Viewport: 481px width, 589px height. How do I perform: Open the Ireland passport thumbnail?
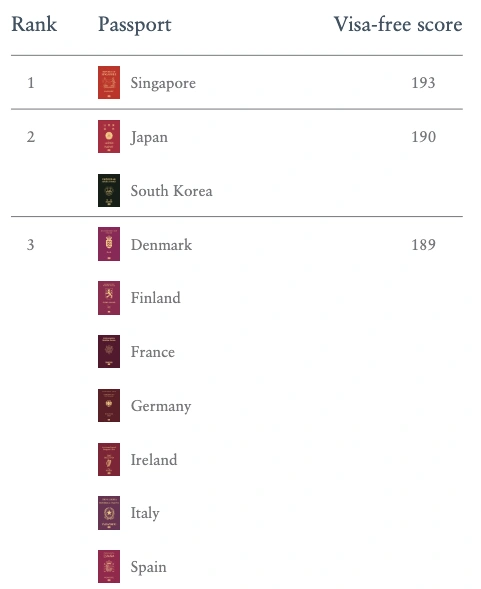[109, 459]
